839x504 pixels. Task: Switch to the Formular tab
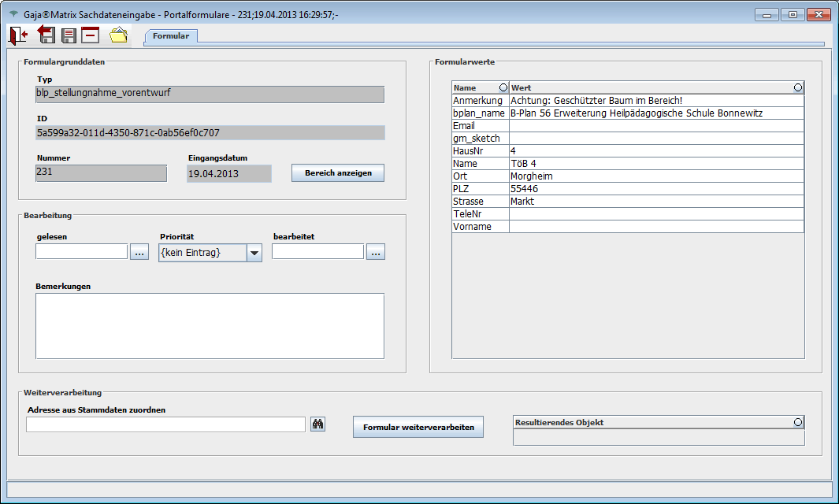171,36
